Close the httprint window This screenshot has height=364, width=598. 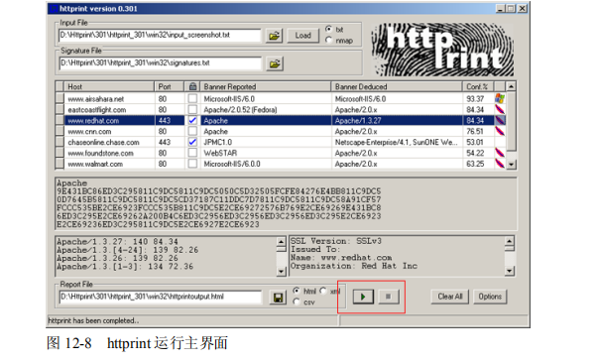pyautogui.click(x=522, y=8)
